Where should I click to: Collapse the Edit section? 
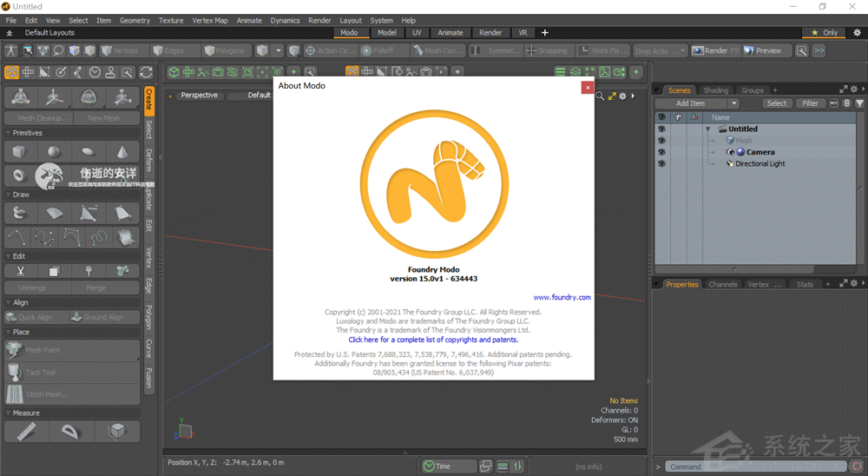(9, 256)
